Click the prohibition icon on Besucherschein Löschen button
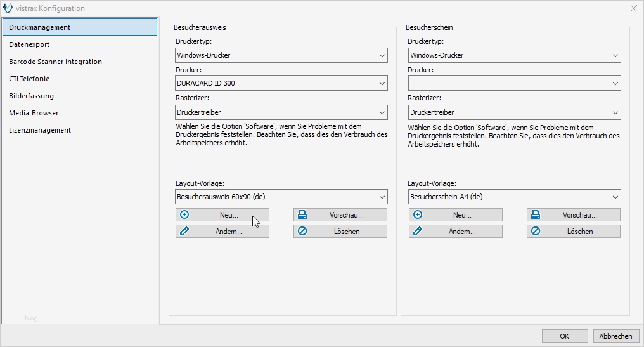 point(536,232)
